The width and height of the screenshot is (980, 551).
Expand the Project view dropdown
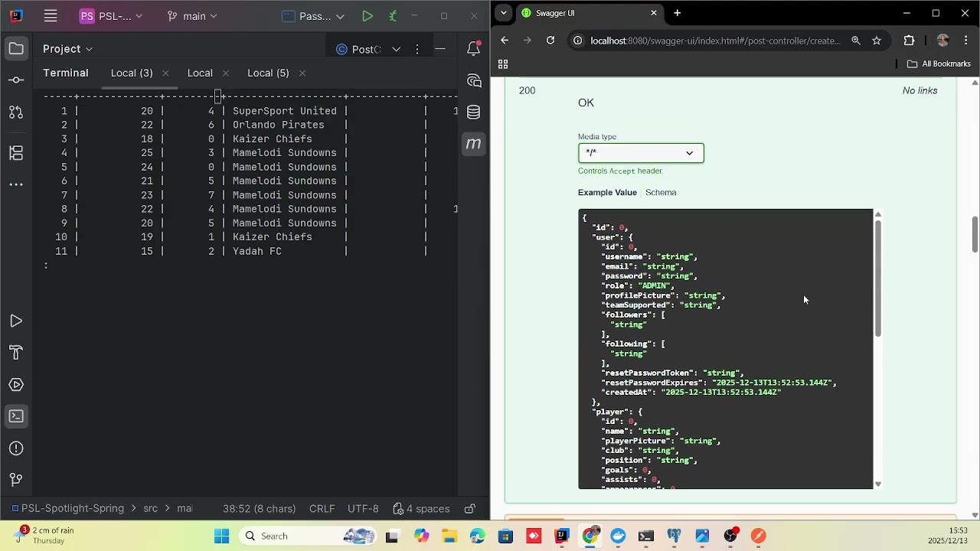(x=68, y=49)
